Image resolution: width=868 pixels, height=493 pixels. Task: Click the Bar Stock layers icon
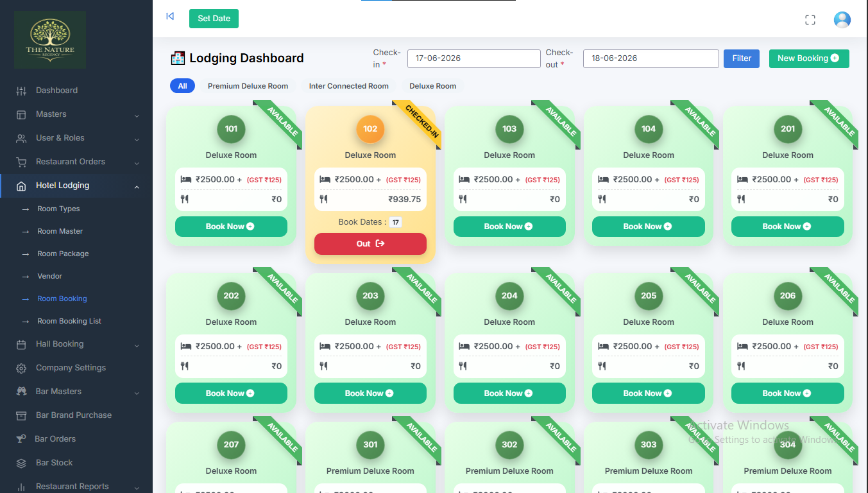pos(21,463)
